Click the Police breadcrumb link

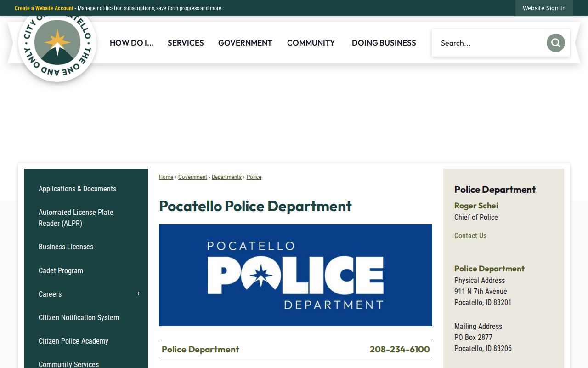[254, 177]
